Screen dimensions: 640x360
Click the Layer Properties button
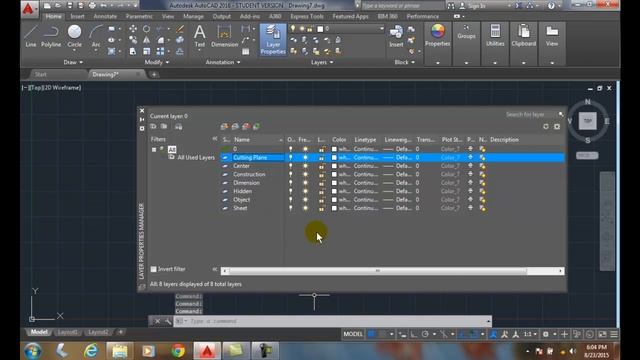tap(273, 39)
